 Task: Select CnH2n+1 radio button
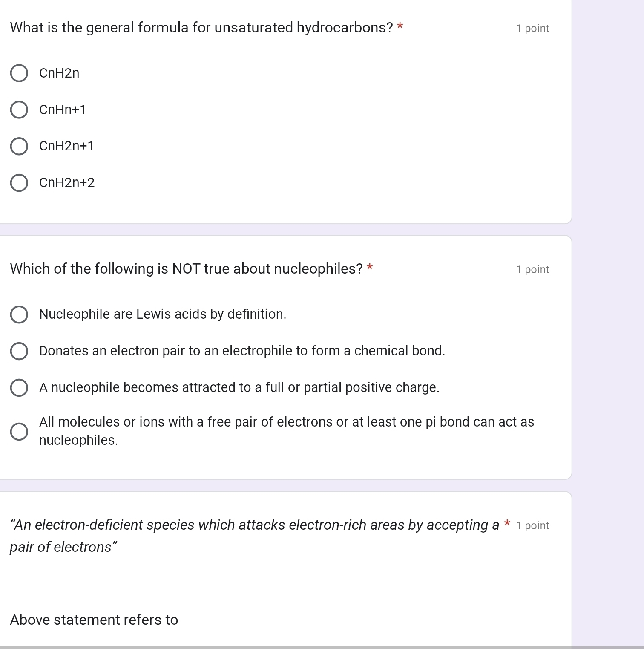[19, 146]
